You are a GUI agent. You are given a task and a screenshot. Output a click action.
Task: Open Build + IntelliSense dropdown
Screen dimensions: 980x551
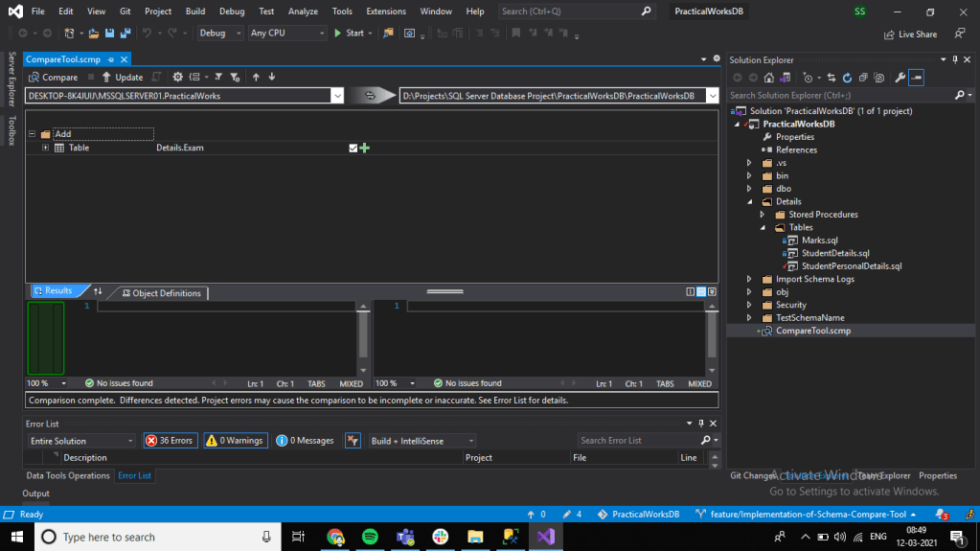(x=422, y=441)
